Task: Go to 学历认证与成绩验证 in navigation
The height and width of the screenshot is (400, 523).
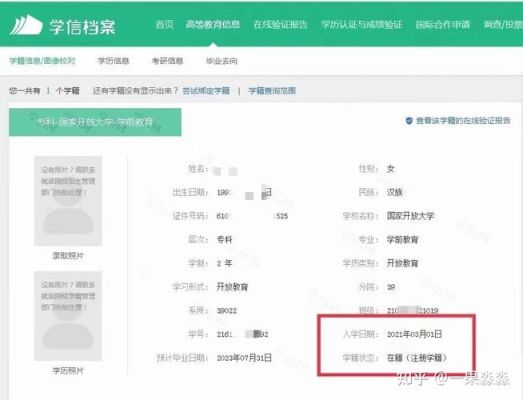Action: coord(362,24)
